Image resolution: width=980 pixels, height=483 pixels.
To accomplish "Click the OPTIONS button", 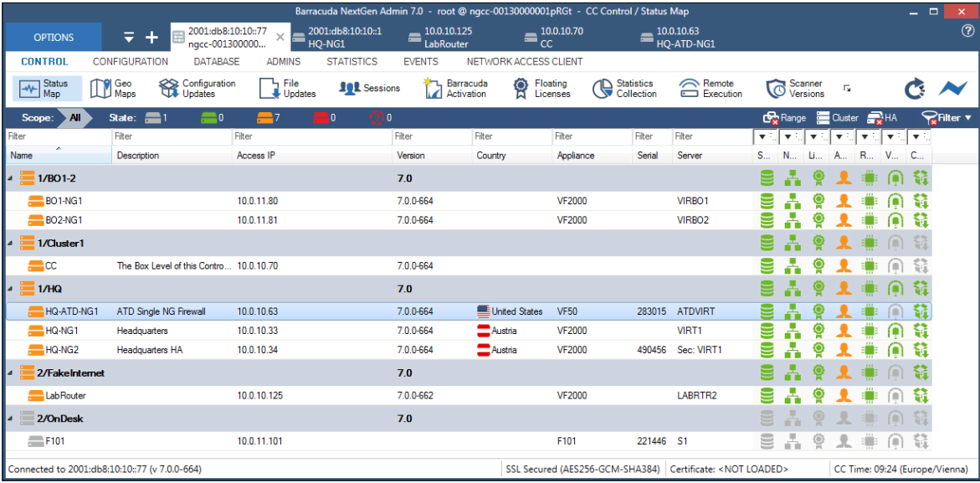I will [x=54, y=38].
